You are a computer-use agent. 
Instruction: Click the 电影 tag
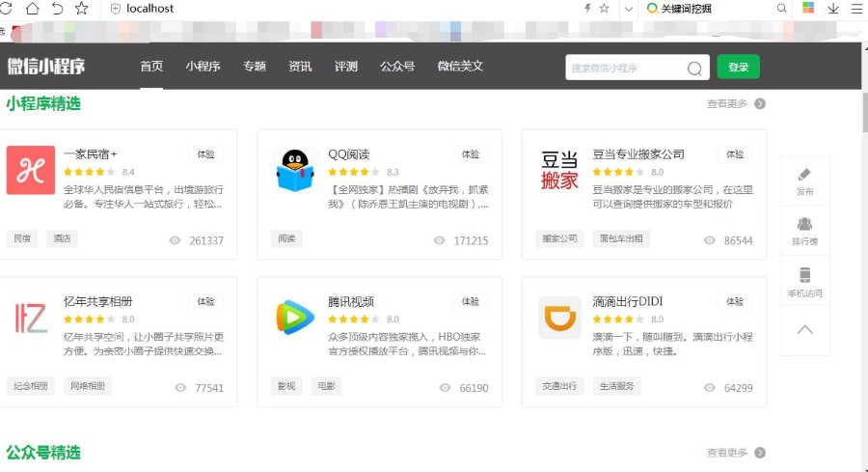tap(327, 386)
